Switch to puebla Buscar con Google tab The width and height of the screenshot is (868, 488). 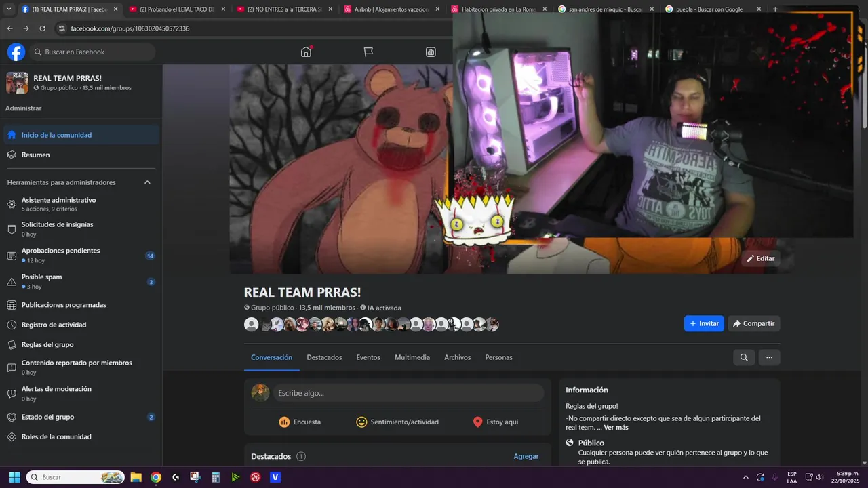click(x=713, y=9)
